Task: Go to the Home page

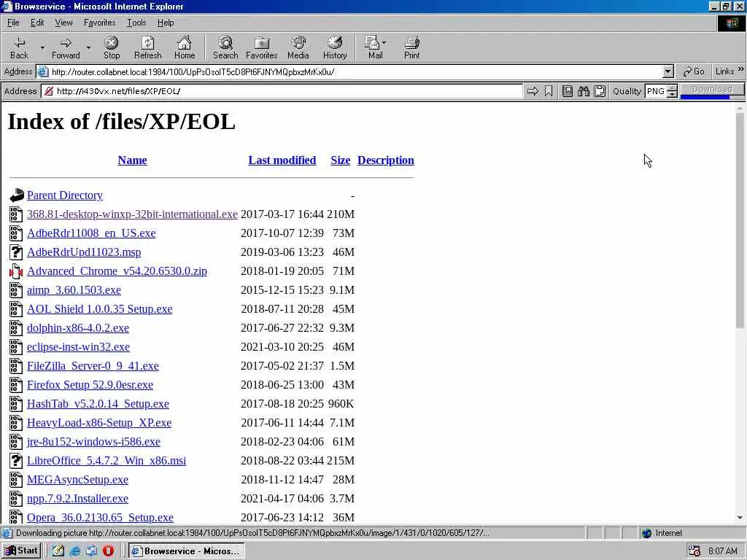Action: coord(185,48)
